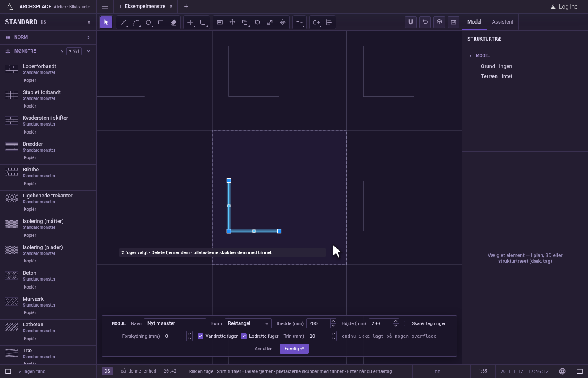Uncheck Vandrette fuger checkbox
The image size is (588, 378).
[200, 336]
